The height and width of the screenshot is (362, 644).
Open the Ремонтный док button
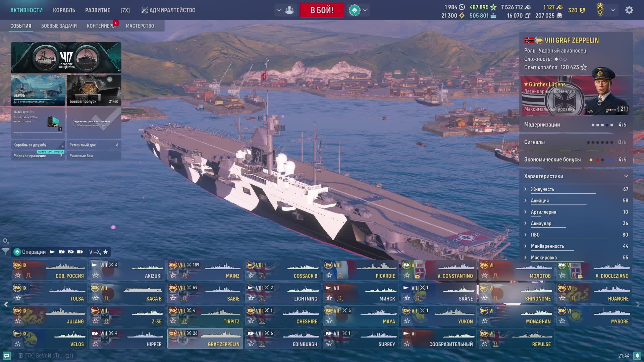point(94,145)
